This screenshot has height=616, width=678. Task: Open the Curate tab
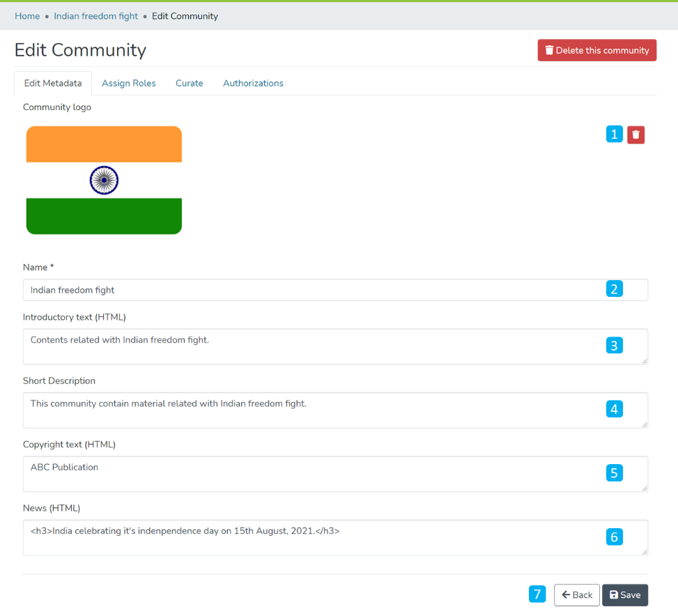(189, 83)
